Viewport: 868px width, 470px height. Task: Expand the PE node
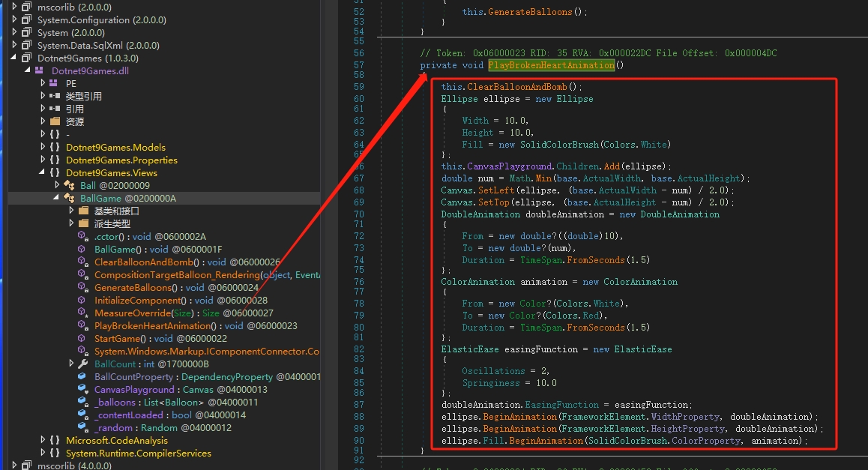pos(43,83)
